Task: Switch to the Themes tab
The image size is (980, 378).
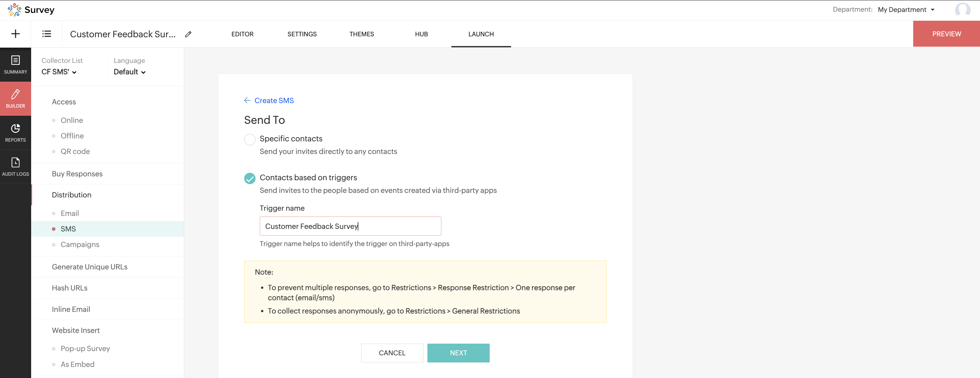Action: click(x=361, y=34)
